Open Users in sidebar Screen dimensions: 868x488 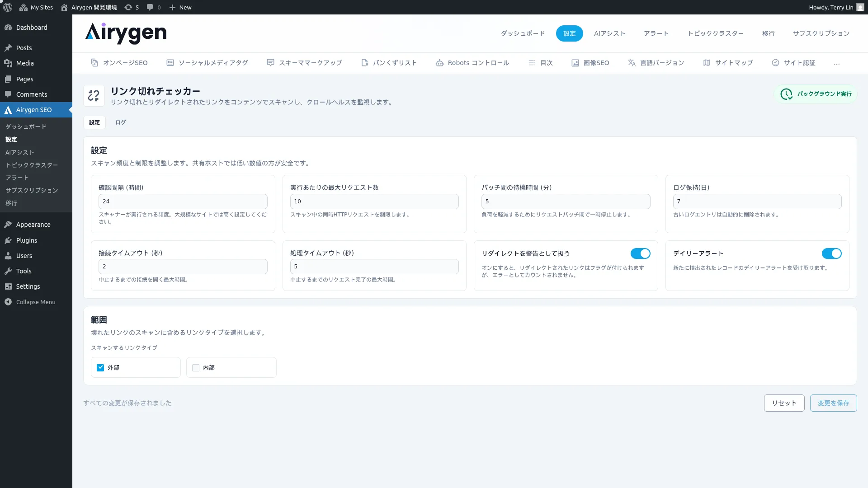point(36,256)
